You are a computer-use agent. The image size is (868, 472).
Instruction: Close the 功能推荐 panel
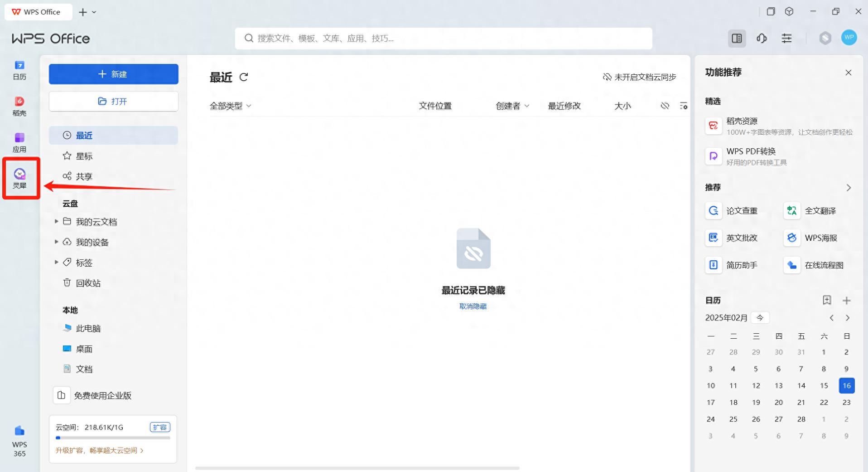click(849, 73)
